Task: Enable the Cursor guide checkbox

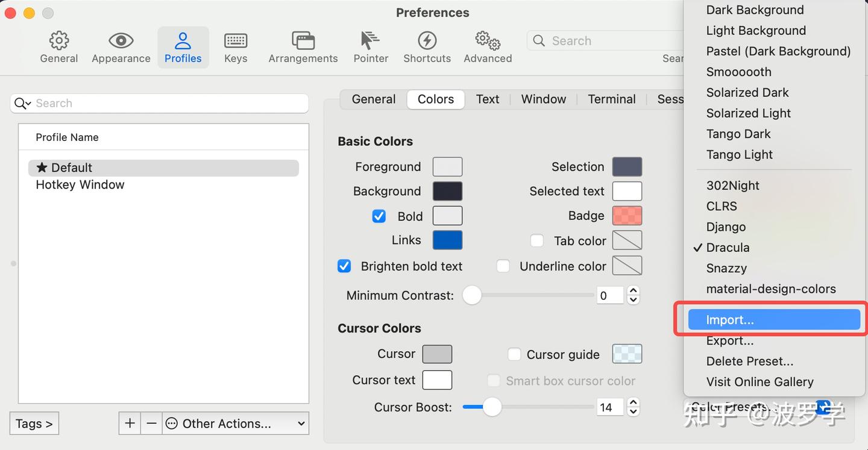Action: (x=514, y=354)
